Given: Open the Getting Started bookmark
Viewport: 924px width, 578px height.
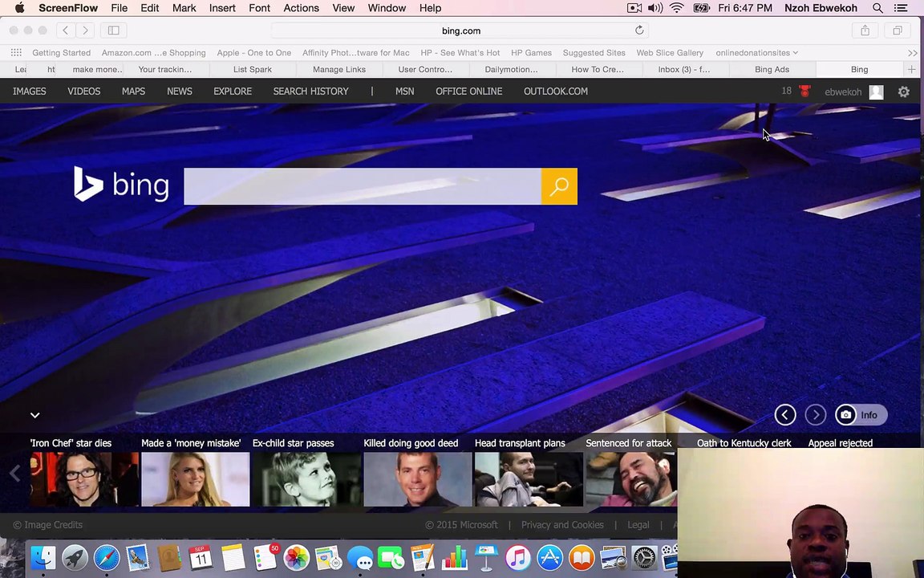Looking at the screenshot, I should tap(61, 52).
